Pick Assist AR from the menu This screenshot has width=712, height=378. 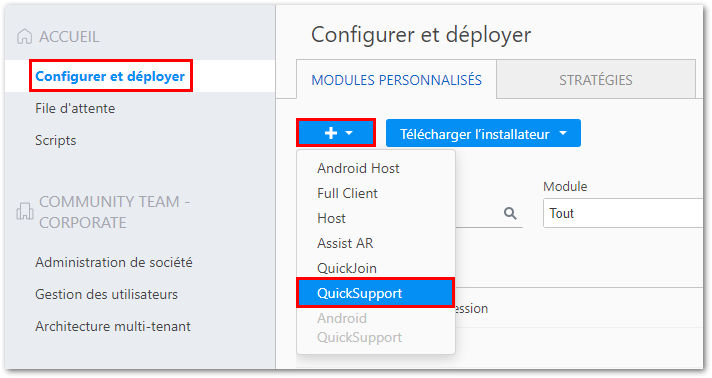[x=345, y=243]
